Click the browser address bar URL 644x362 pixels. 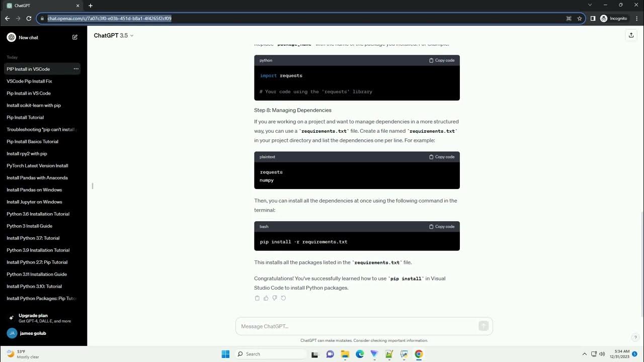(109, 19)
